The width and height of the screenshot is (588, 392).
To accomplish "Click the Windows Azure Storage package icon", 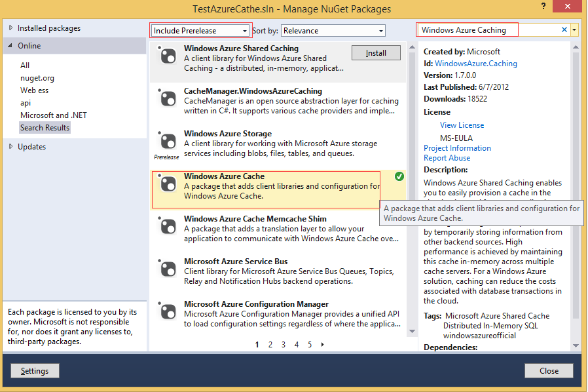I will coord(167,141).
